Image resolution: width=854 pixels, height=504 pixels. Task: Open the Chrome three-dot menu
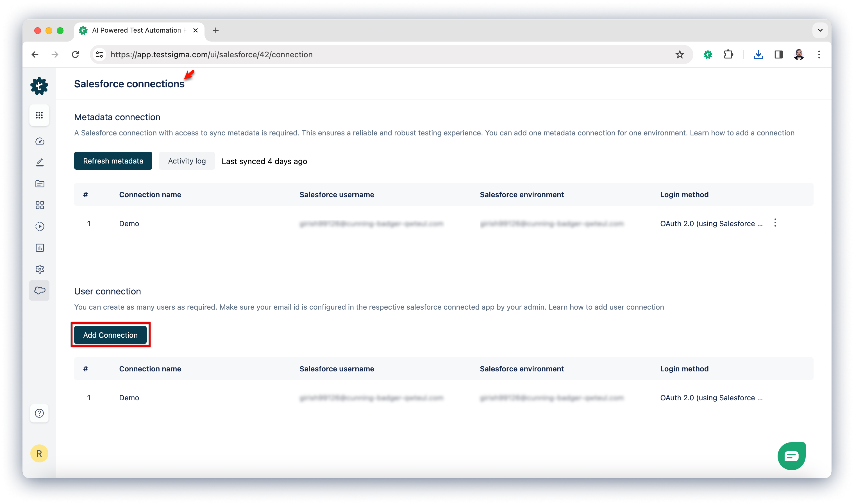click(819, 54)
